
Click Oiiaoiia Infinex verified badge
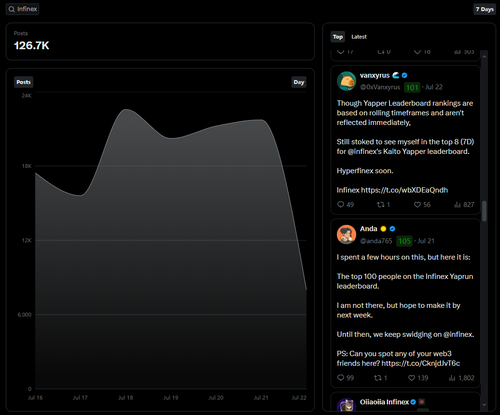click(413, 402)
